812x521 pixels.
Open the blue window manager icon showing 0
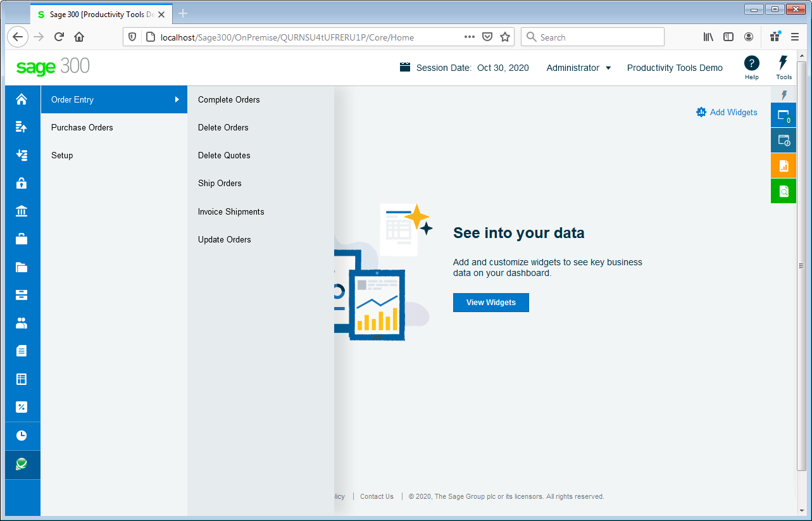[784, 115]
